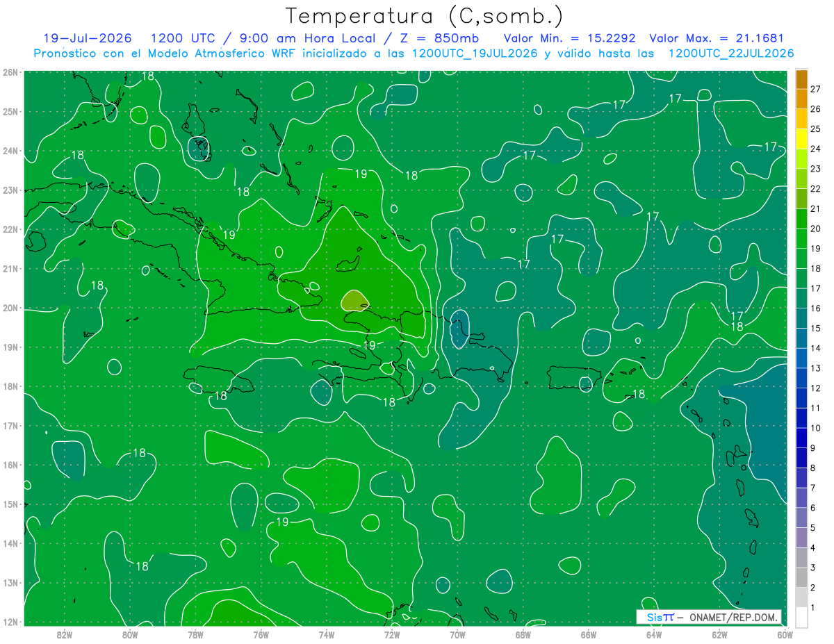Click the '80W' longitude label

click(129, 634)
